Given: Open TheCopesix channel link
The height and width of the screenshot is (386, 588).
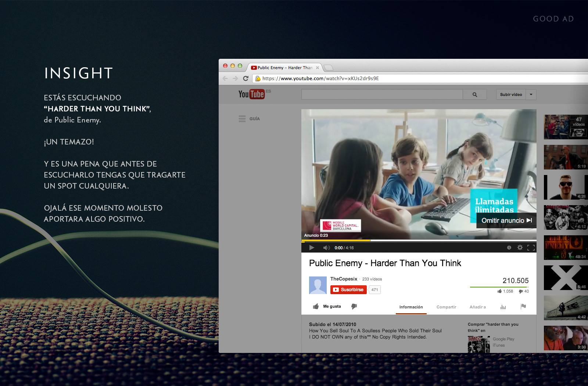Looking at the screenshot, I should [344, 279].
